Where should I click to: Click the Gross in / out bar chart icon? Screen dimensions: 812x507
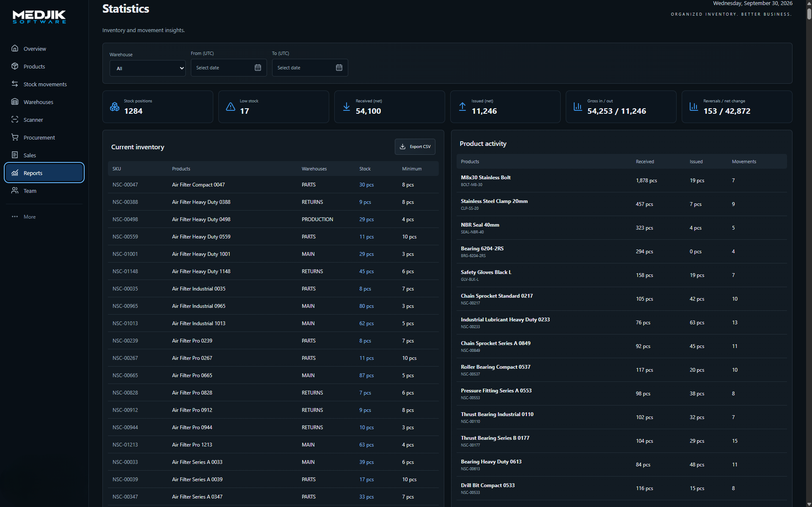(578, 107)
